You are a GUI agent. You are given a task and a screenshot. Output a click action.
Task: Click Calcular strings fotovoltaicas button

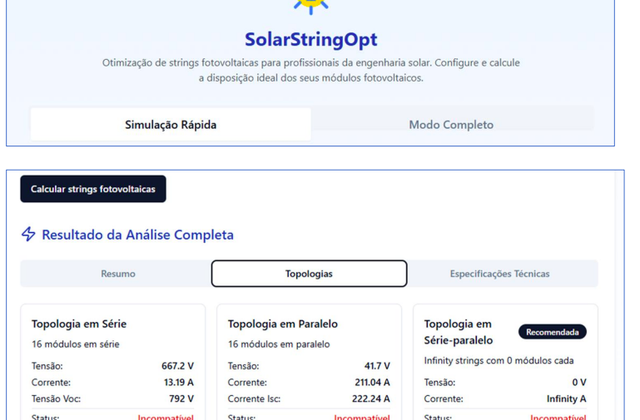click(93, 189)
